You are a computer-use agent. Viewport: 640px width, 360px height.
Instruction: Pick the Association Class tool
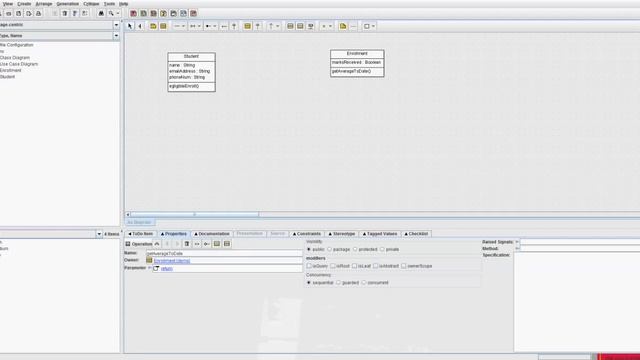[x=311, y=26]
